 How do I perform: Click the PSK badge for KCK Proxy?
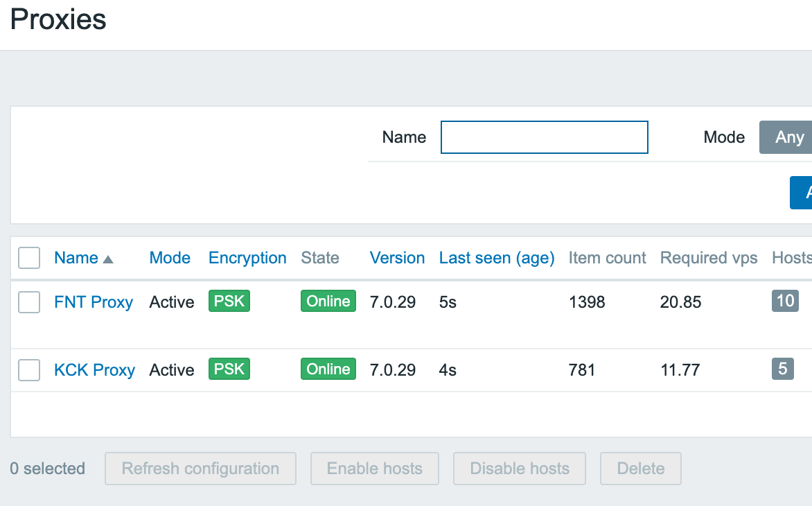click(x=229, y=369)
